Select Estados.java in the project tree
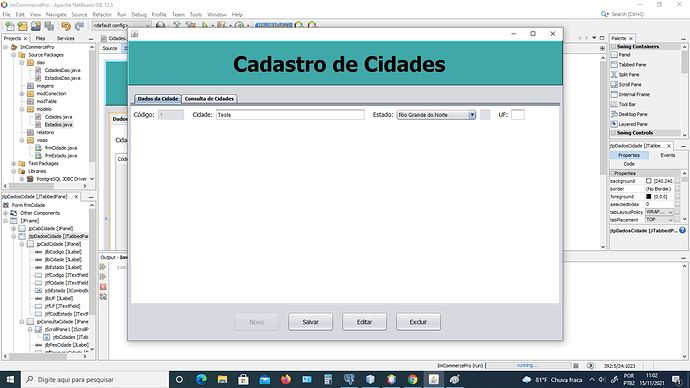 [58, 124]
